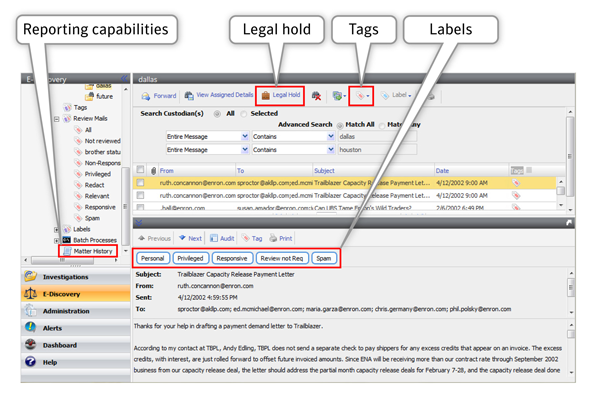Select the Spam tag in the tree
This screenshot has height=395, width=590.
coord(87,218)
